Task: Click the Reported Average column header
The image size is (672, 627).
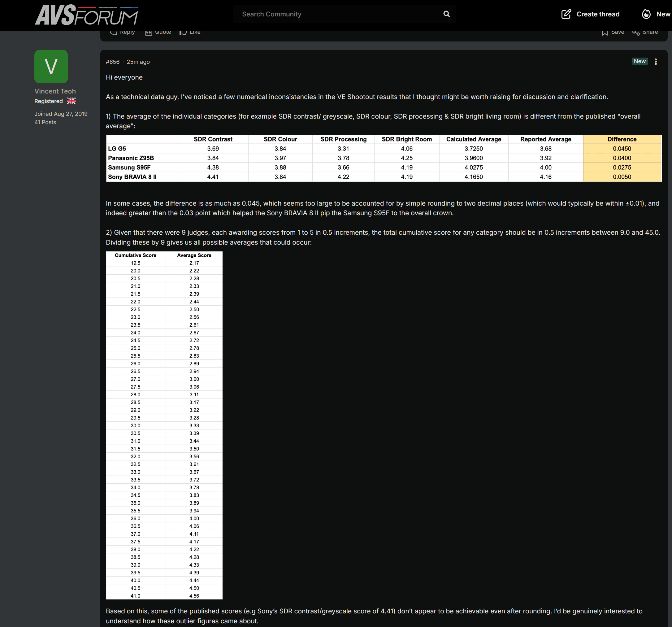Action: 546,139
